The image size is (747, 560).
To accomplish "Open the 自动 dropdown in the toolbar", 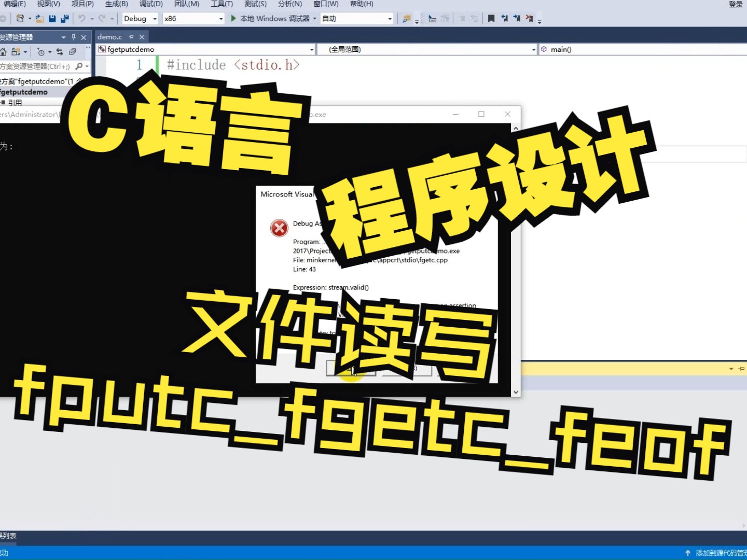I will click(390, 19).
